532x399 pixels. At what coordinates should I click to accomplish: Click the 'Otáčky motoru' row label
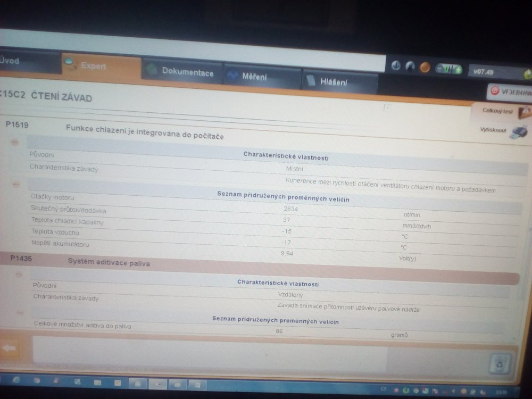[x=52, y=197]
